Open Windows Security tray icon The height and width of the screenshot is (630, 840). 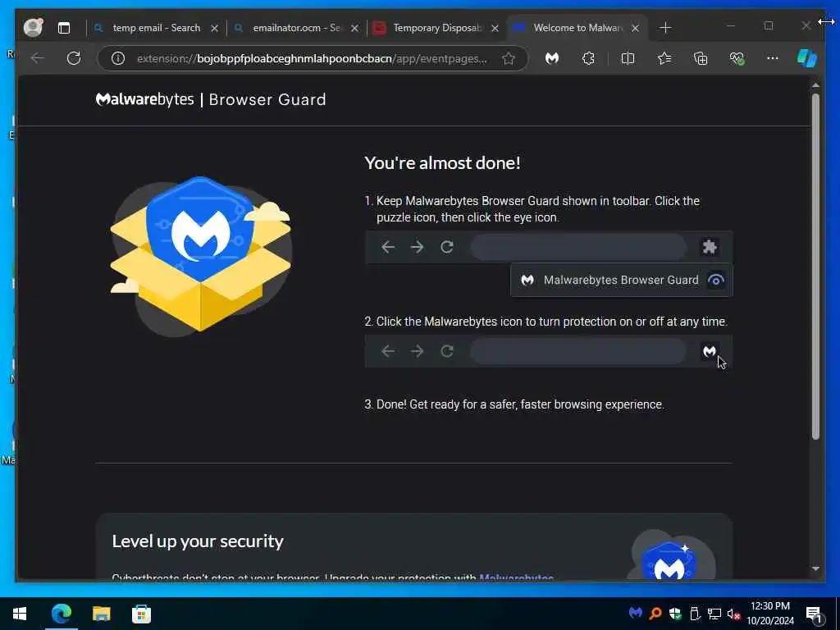pyautogui.click(x=675, y=613)
